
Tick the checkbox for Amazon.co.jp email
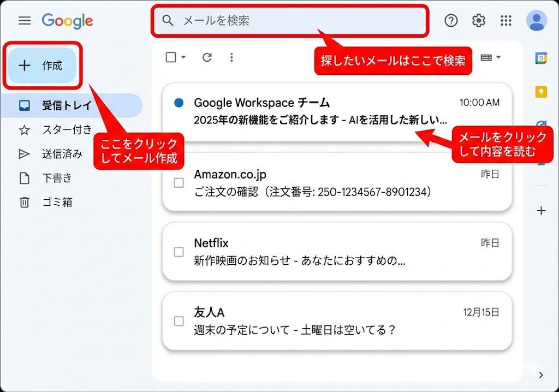pos(179,183)
